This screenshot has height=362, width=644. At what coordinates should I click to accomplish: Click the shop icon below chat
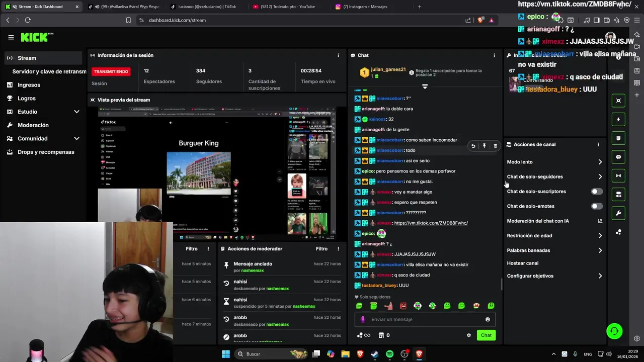click(381, 335)
